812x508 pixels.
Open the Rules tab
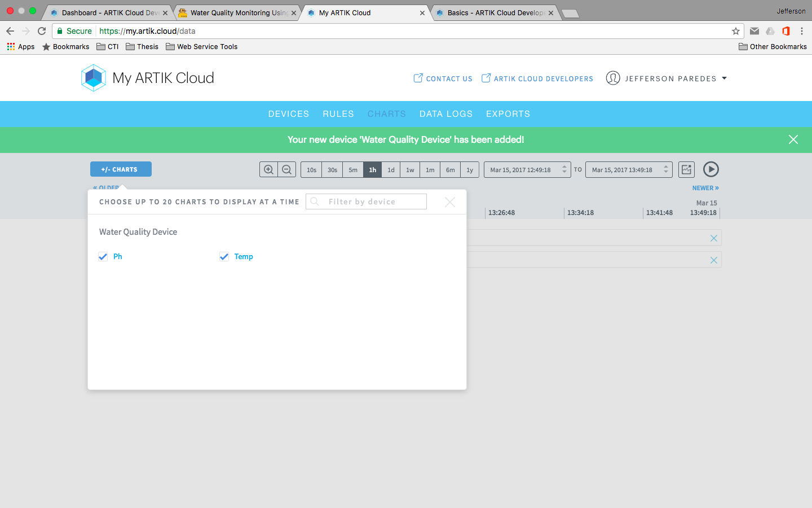click(x=338, y=114)
